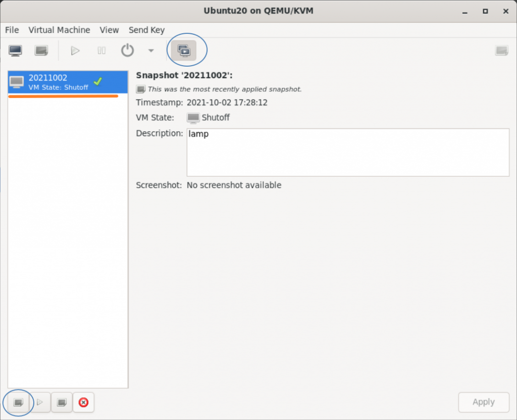Open the View menu

pos(109,30)
